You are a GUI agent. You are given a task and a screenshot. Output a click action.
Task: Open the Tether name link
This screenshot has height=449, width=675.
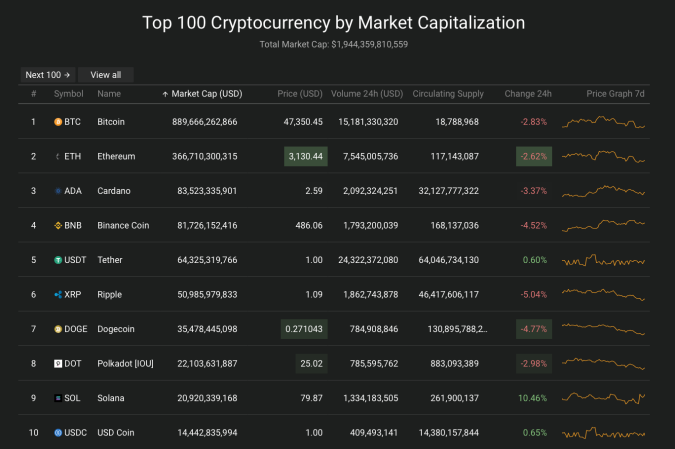click(110, 260)
